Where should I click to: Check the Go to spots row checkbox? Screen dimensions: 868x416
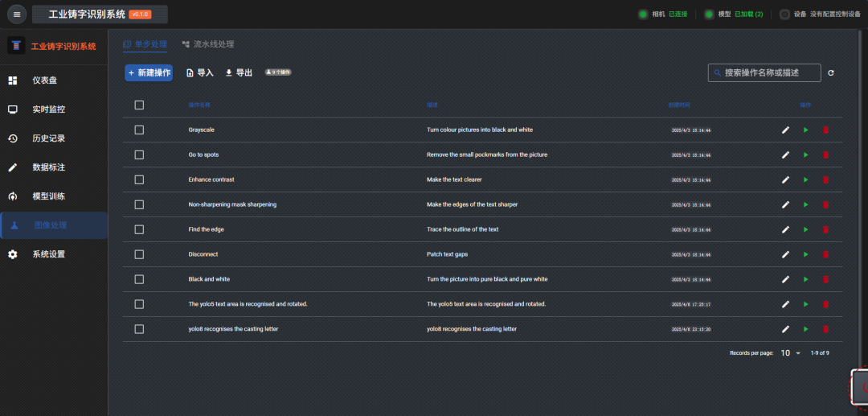pyautogui.click(x=140, y=154)
